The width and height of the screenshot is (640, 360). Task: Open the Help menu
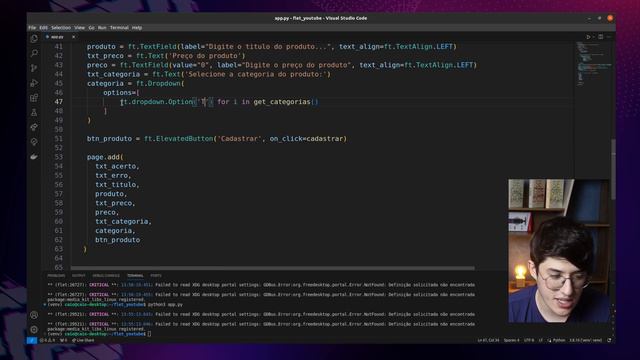(137, 28)
